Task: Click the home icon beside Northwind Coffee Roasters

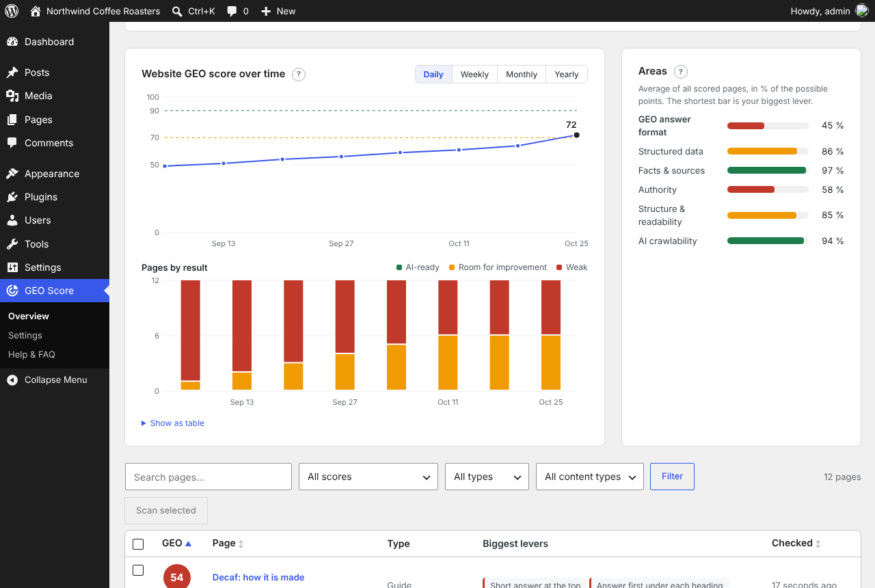Action: pyautogui.click(x=36, y=11)
